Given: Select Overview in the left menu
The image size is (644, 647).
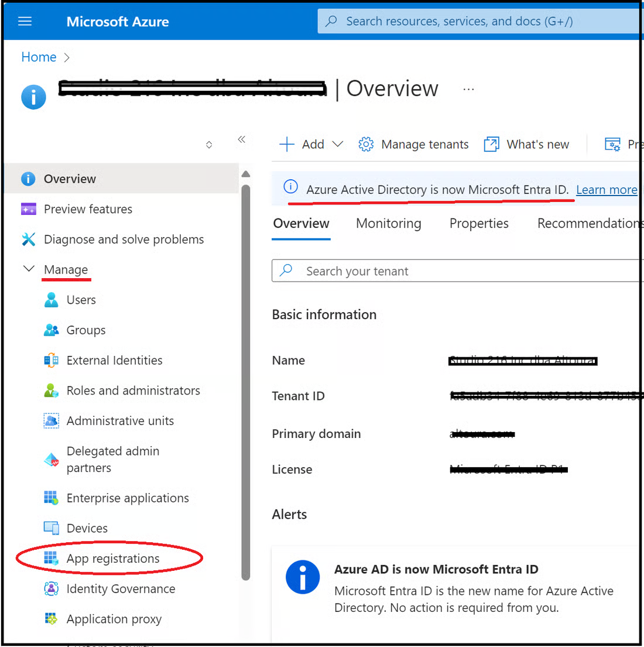Looking at the screenshot, I should click(x=121, y=179).
